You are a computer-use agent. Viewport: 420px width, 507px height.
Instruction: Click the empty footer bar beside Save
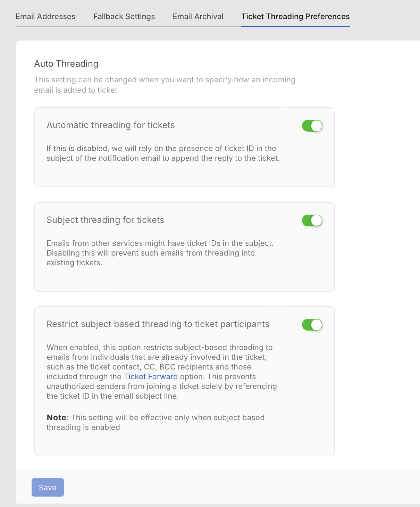[243, 488]
